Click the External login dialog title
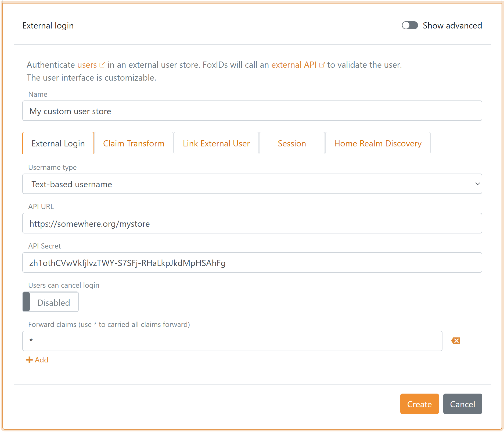Screen dimensions: 504x432 (x=48, y=26)
